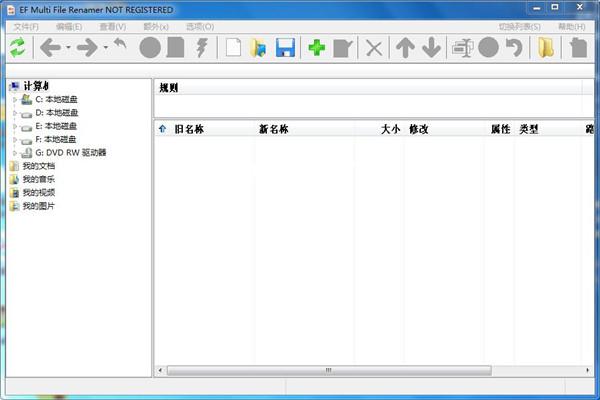Click the green refresh icon
Viewport: 600px width, 400px height.
pyautogui.click(x=17, y=47)
